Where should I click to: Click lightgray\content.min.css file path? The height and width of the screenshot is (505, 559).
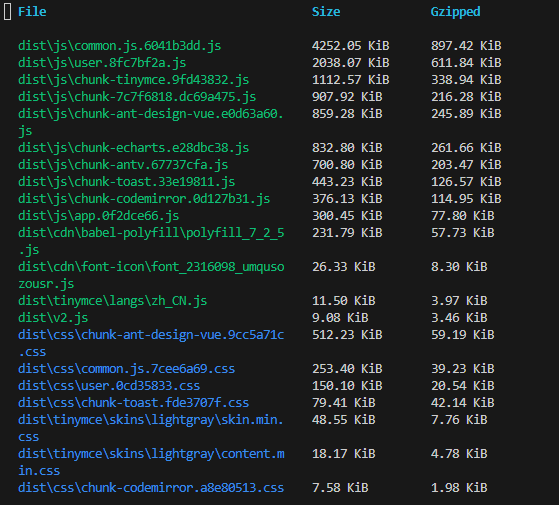coord(151,462)
